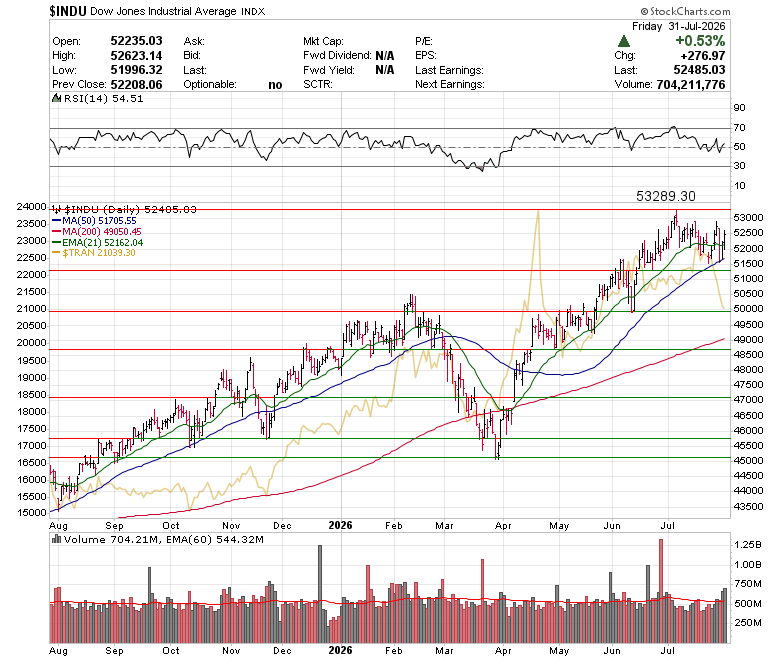Screen dimensions: 780x659
Task: Click the Oct label on the price axis
Action: (171, 526)
